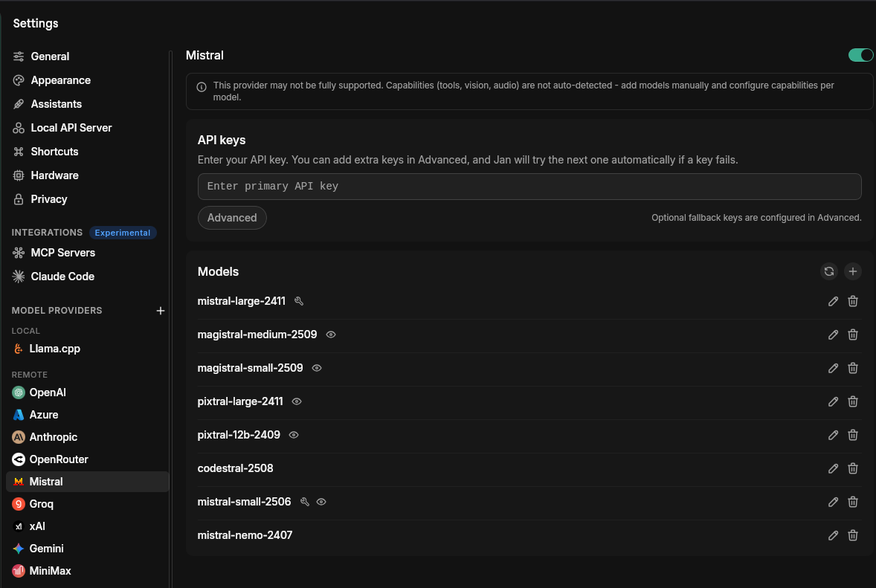Edit the magistral-small-2509 model
This screenshot has width=876, height=588.
833,369
